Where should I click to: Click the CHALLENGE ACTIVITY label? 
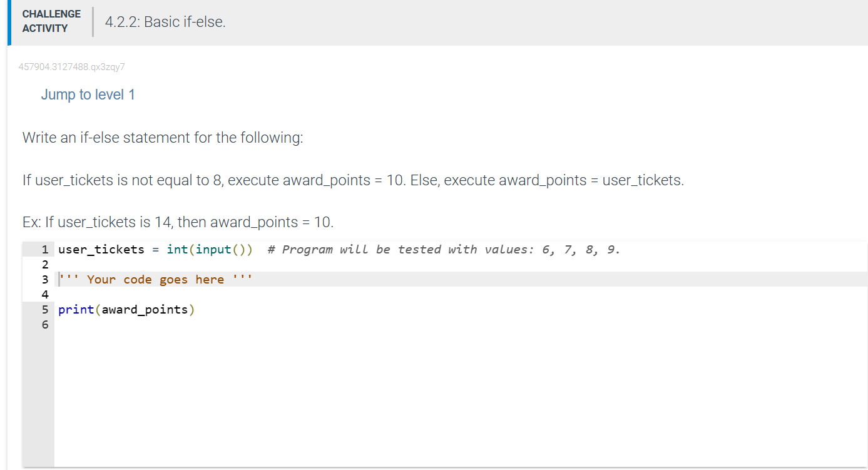click(51, 21)
